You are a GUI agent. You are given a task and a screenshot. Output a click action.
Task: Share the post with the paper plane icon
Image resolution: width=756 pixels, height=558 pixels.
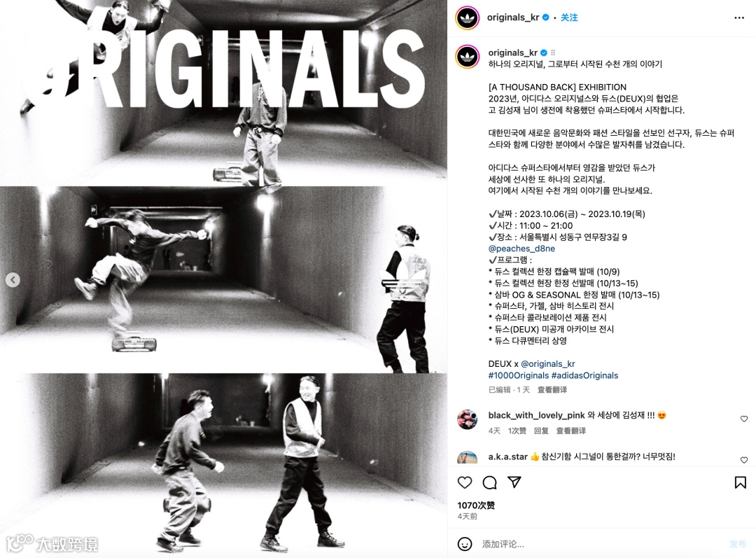pos(514,482)
